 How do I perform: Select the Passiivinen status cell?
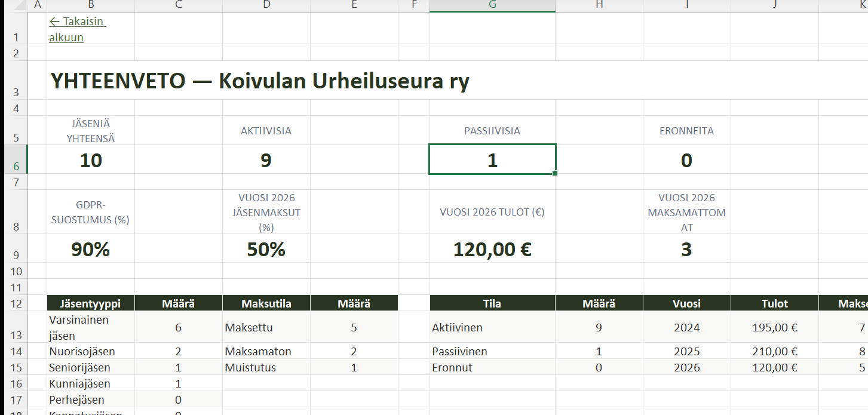point(459,352)
